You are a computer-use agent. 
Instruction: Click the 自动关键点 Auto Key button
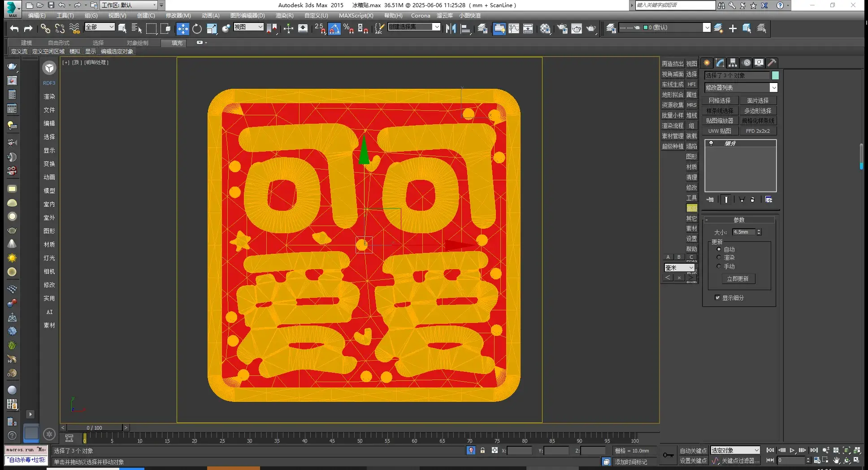(693, 451)
